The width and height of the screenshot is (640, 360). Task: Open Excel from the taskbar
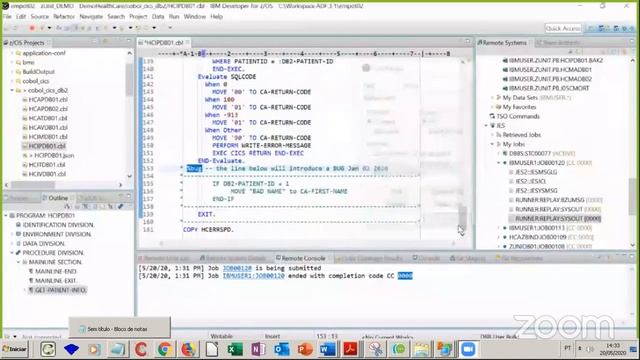(x=235, y=349)
